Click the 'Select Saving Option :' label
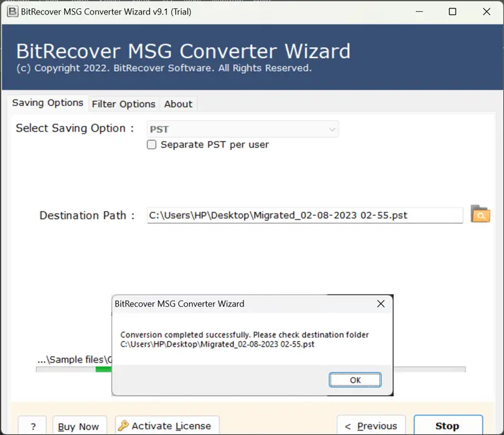Viewport: 504px width, 435px height. (x=75, y=128)
